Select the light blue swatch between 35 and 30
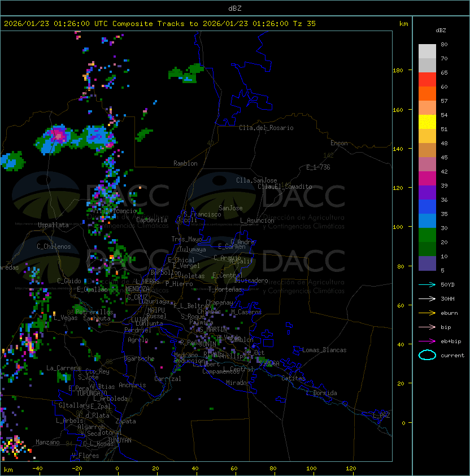The image size is (470, 476). 427,220
